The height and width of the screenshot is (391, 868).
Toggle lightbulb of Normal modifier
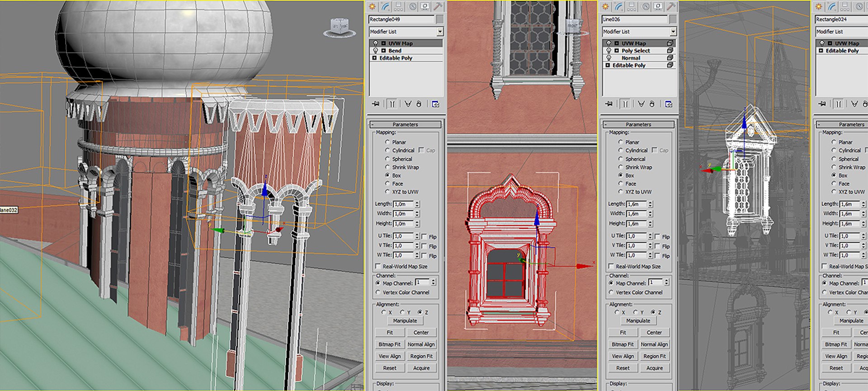[x=609, y=58]
